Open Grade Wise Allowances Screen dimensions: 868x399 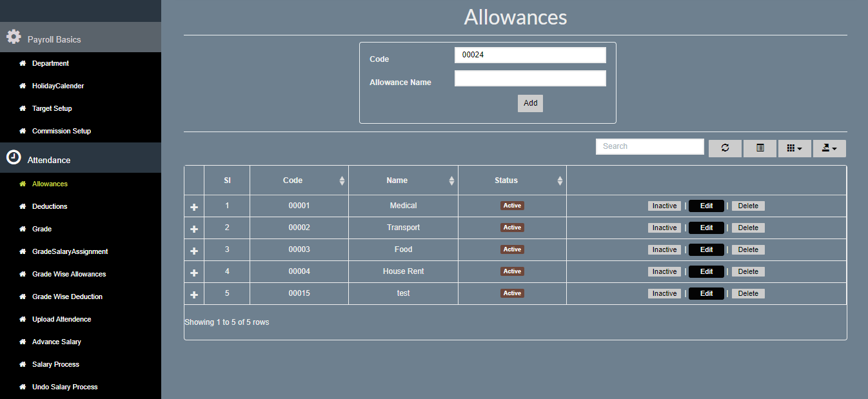pyautogui.click(x=69, y=274)
